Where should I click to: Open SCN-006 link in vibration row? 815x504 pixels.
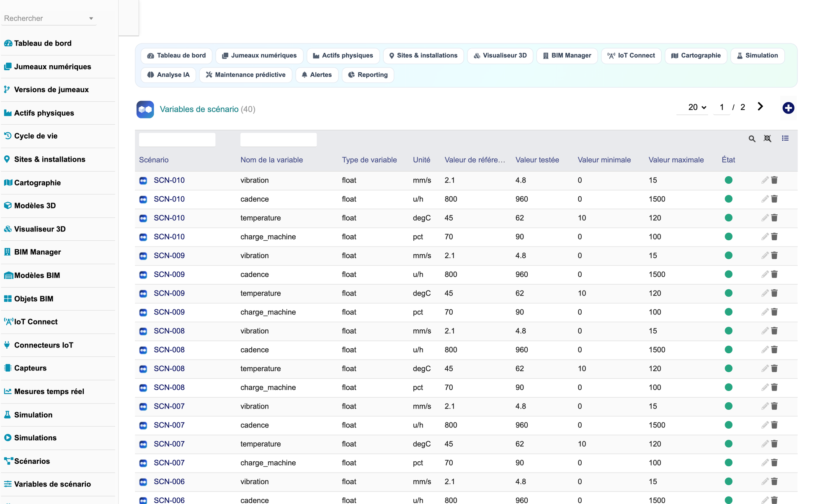pos(169,482)
